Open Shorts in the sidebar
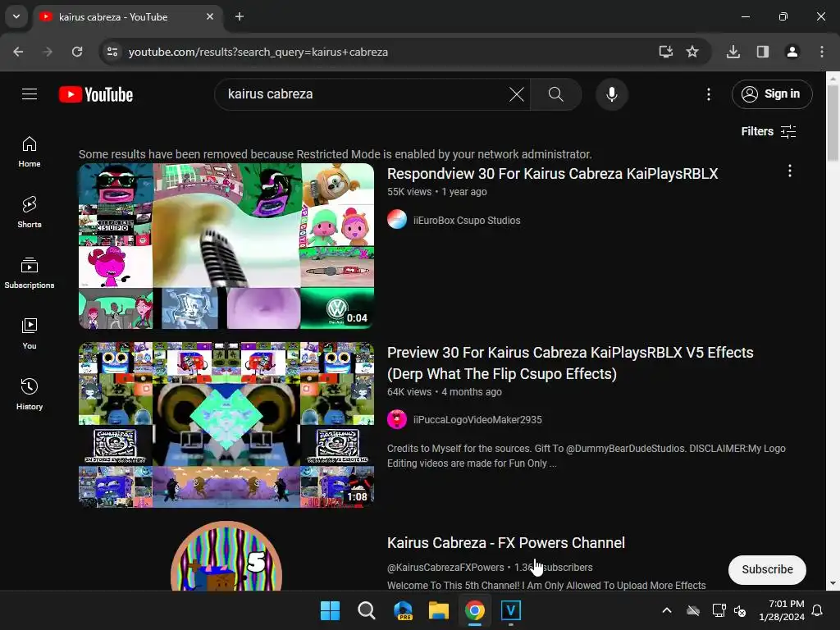The width and height of the screenshot is (840, 630). [x=30, y=212]
